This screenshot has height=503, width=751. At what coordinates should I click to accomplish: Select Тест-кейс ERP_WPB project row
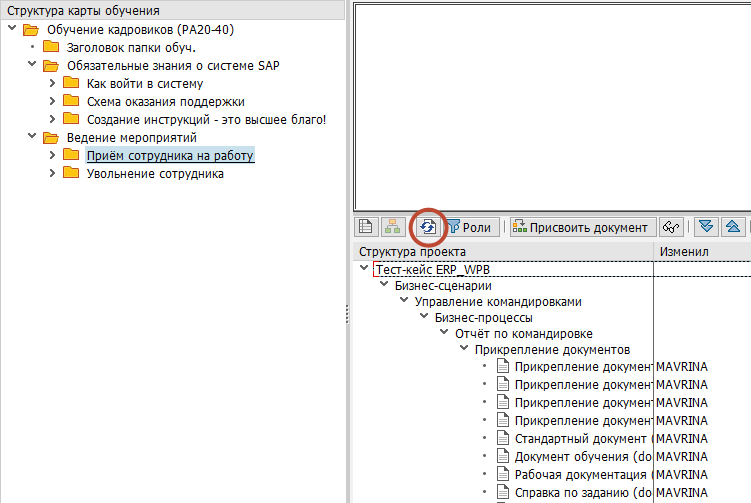tap(561, 269)
